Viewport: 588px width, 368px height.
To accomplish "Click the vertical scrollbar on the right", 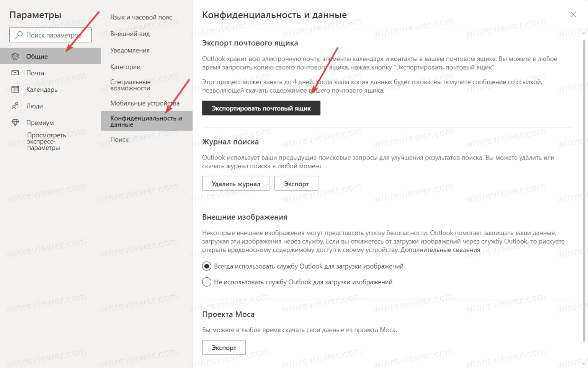I will [x=584, y=191].
